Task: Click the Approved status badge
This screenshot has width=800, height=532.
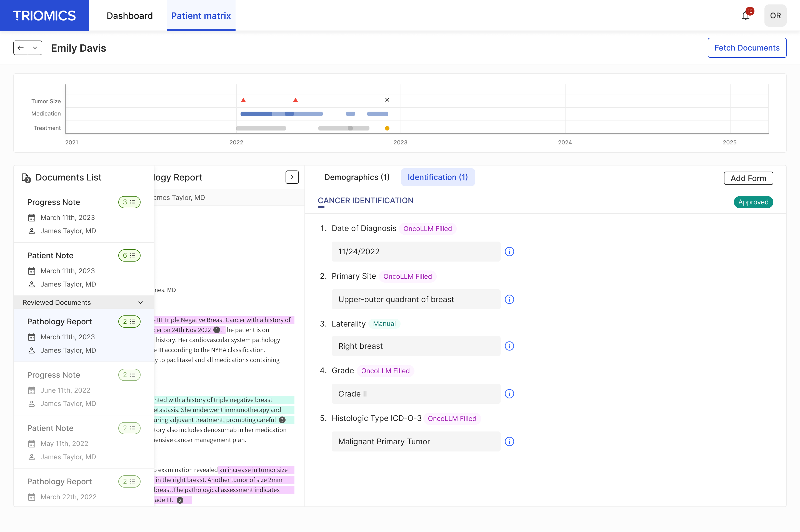Action: [x=753, y=202]
